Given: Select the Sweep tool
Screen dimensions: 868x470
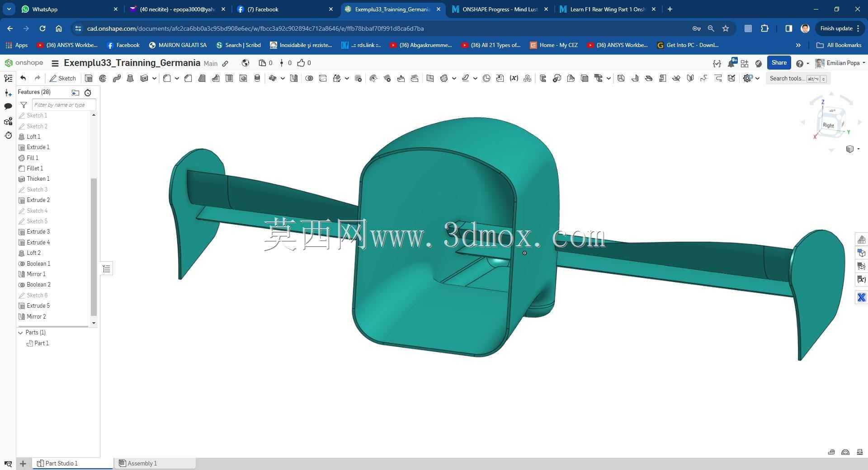Looking at the screenshot, I should click(117, 78).
